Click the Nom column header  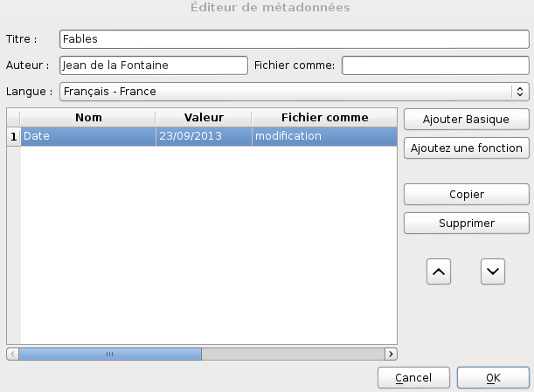click(x=88, y=118)
